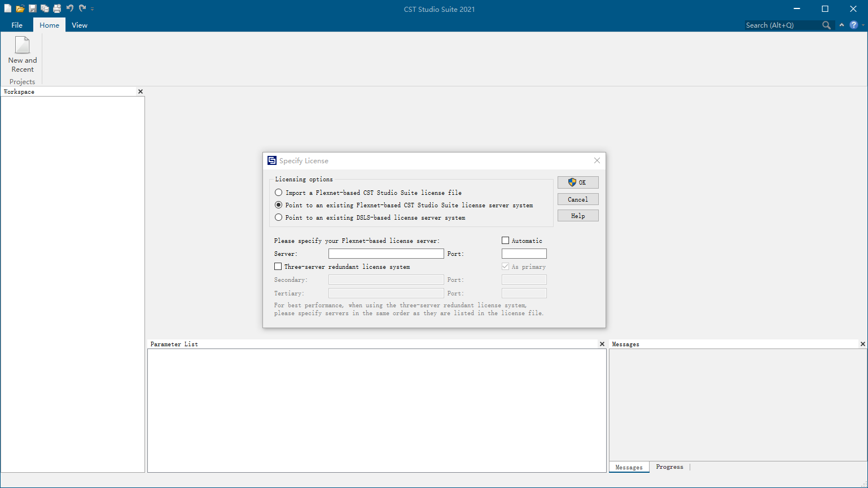Image resolution: width=868 pixels, height=488 pixels.
Task: Click the Projects group label on ribbon
Action: pyautogui.click(x=22, y=82)
